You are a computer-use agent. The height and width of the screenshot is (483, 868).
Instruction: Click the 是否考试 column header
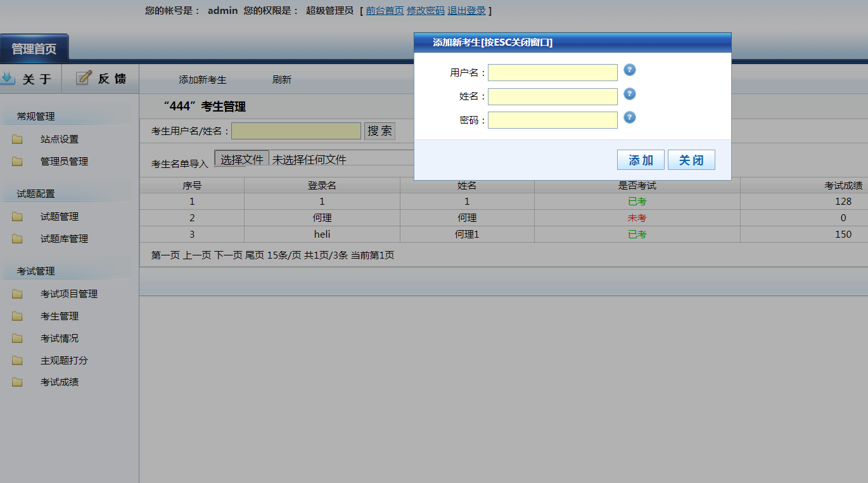[x=637, y=185]
